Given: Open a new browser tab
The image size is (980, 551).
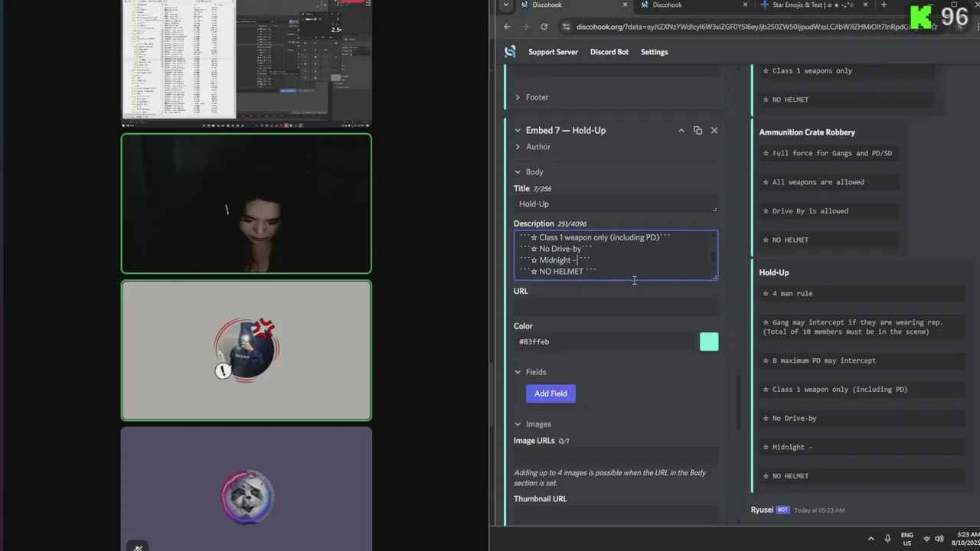Looking at the screenshot, I should [x=884, y=5].
